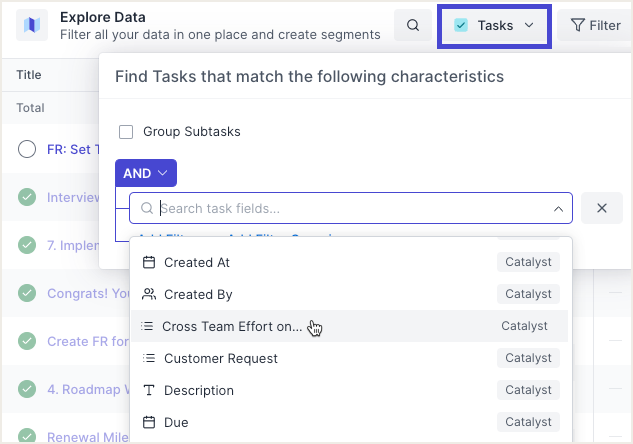Open the Filter button
The width and height of the screenshot is (633, 444).
[x=595, y=25]
